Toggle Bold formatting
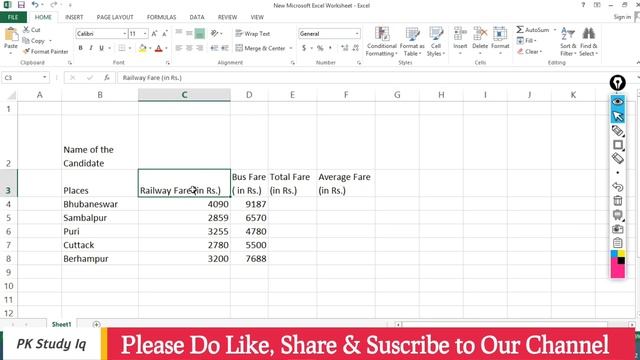 pyautogui.click(x=80, y=48)
